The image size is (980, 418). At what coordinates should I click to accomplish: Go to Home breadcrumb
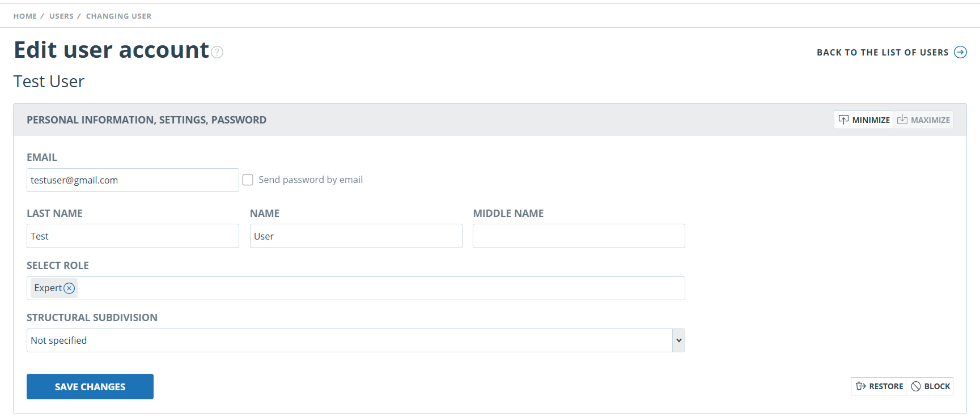click(x=25, y=16)
